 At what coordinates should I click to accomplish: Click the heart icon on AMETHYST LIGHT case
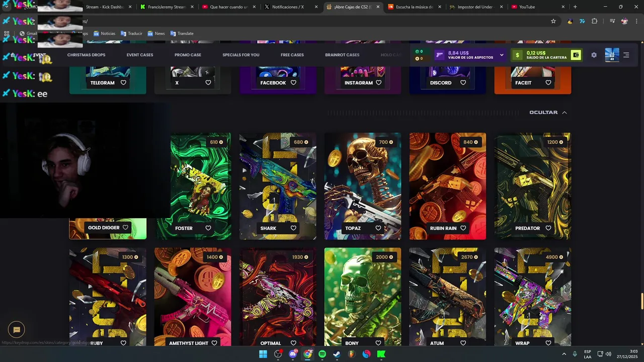(214, 343)
